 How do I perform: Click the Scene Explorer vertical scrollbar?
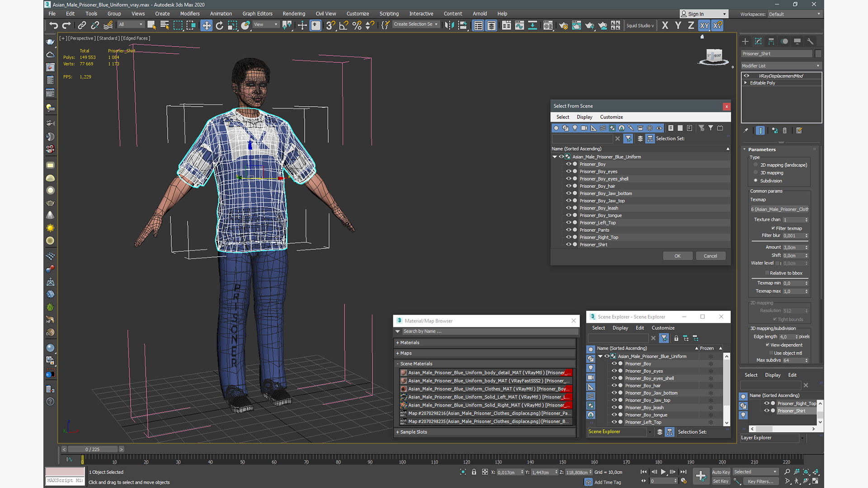pyautogui.click(x=726, y=389)
